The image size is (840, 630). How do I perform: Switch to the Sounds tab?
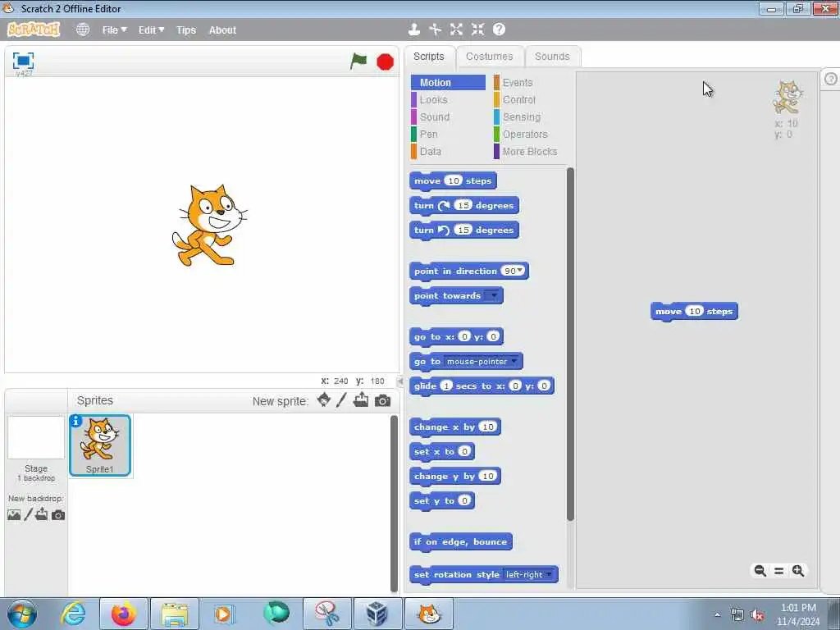coord(552,57)
